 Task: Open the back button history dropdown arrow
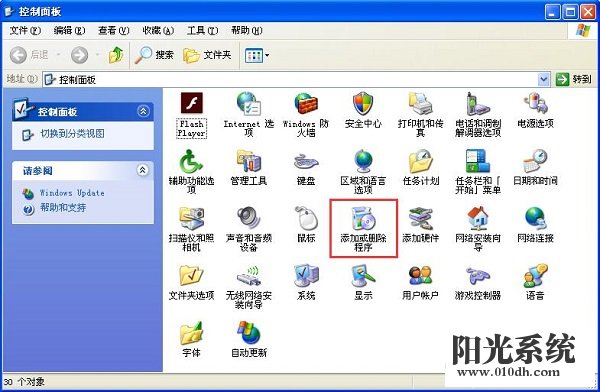[58, 55]
